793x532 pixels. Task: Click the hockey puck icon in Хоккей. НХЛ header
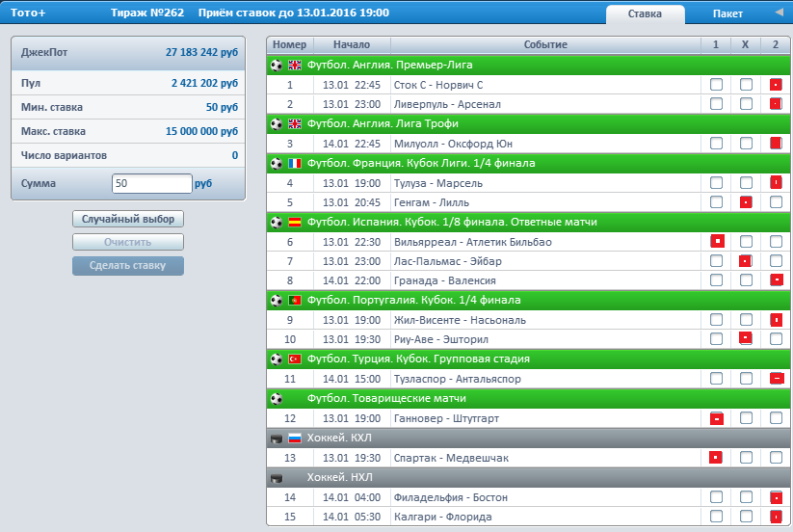pos(277,478)
